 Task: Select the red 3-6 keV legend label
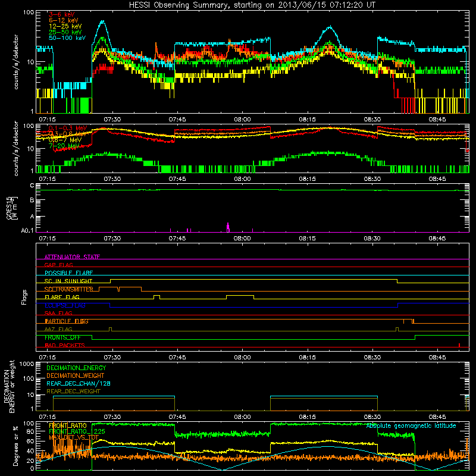tap(61, 14)
